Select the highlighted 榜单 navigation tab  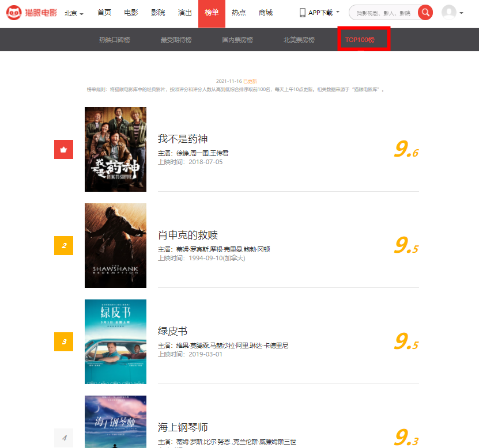point(212,14)
